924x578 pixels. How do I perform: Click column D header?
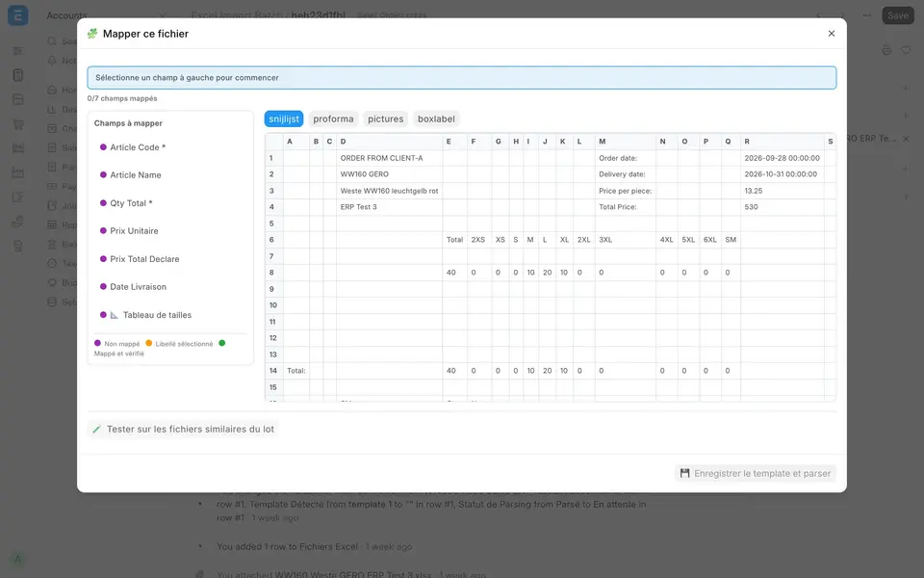(390, 142)
